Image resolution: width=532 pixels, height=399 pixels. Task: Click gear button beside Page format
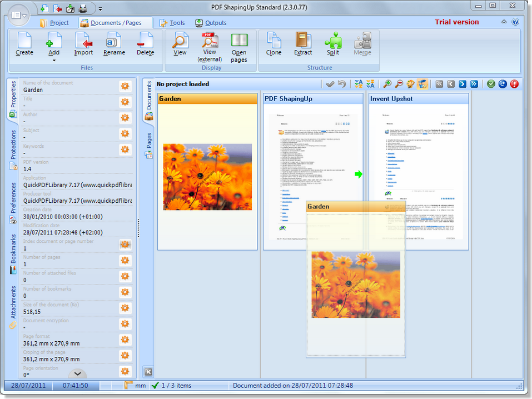coord(125,340)
